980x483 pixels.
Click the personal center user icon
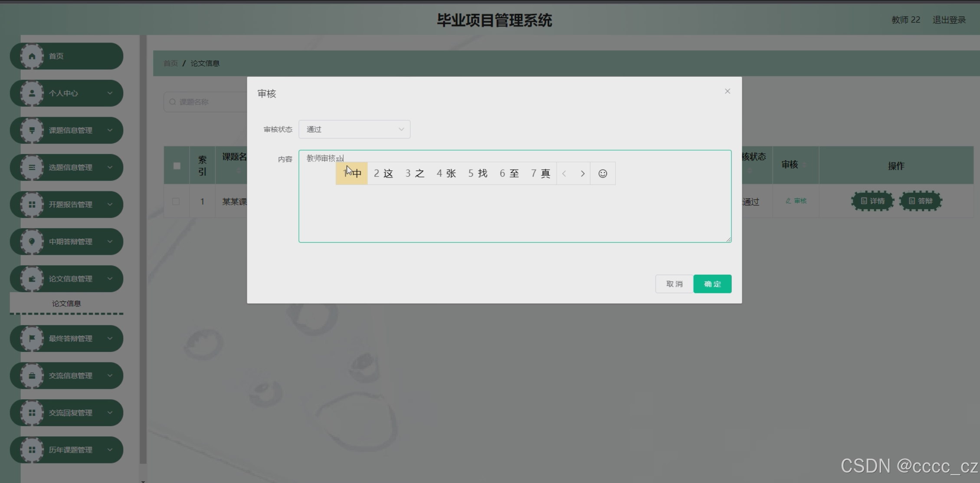pyautogui.click(x=32, y=93)
